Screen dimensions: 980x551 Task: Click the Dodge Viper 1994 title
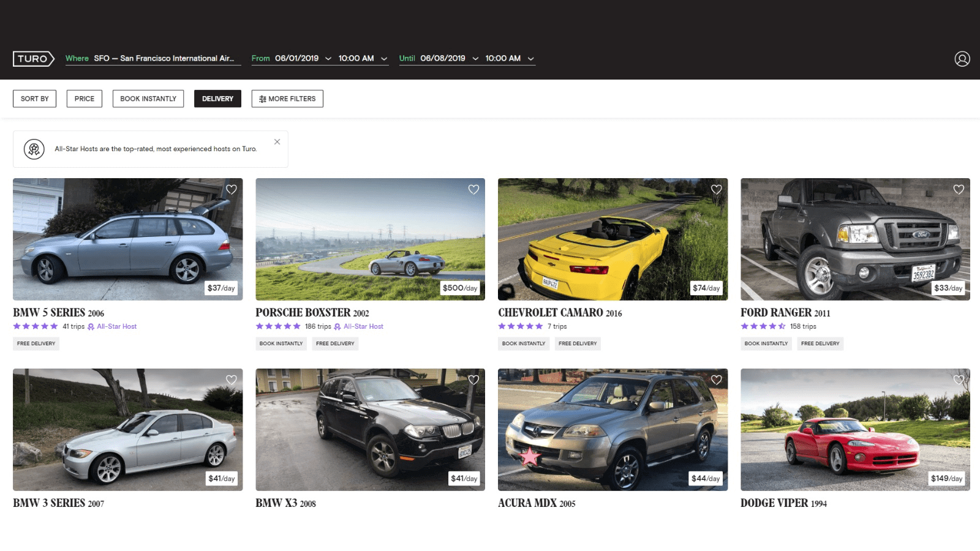[x=783, y=503]
